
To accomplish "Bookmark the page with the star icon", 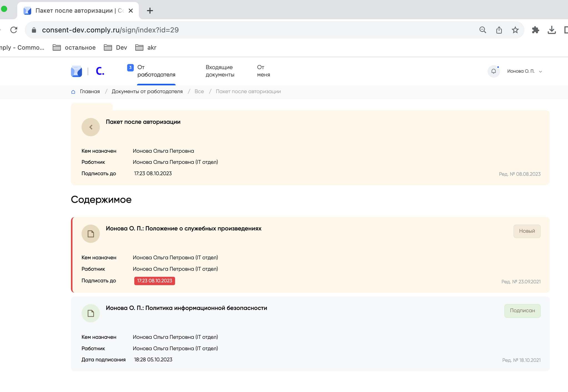I will point(515,30).
